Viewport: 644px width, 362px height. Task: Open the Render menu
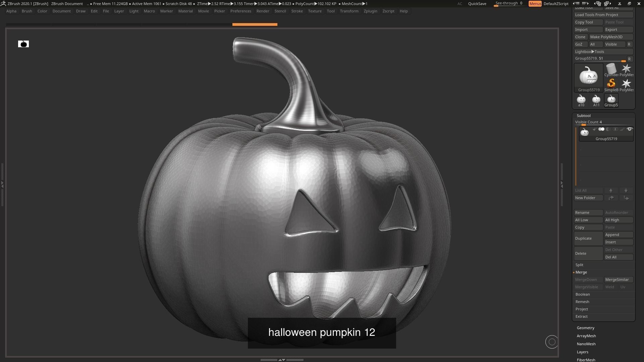263,11
